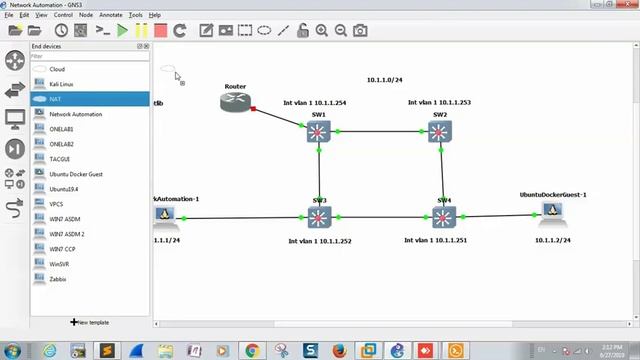Click the New template button
This screenshot has height=360, width=640.
[90, 322]
